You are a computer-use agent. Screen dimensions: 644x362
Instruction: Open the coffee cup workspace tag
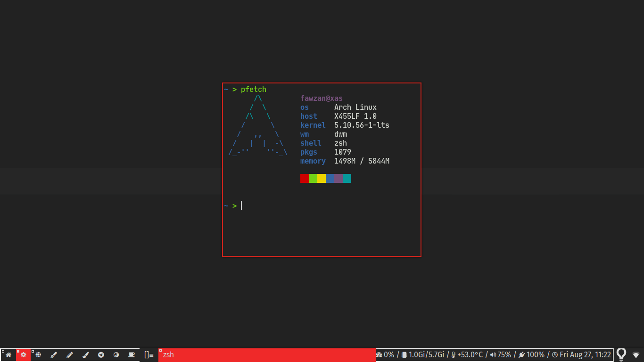click(x=132, y=355)
